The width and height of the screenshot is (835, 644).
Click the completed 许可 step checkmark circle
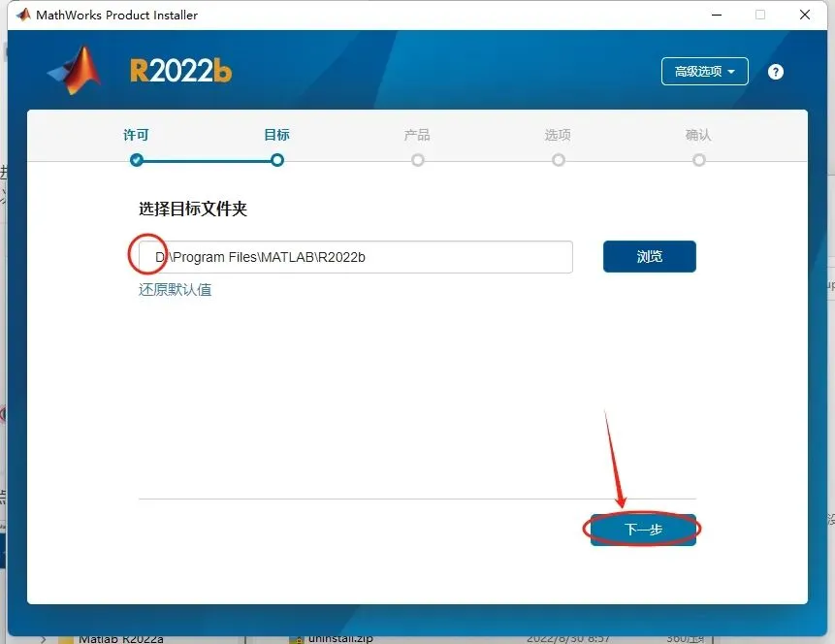point(137,160)
